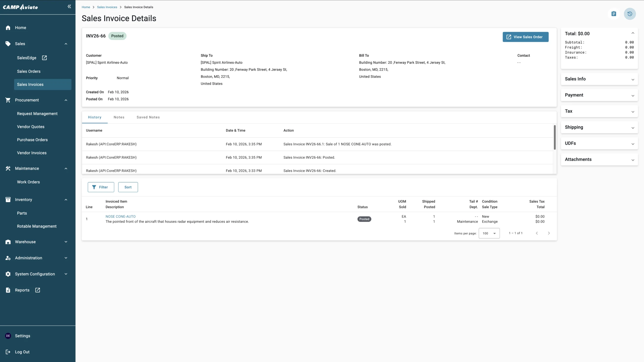Click the Sort button
This screenshot has height=362, width=644.
[128, 187]
